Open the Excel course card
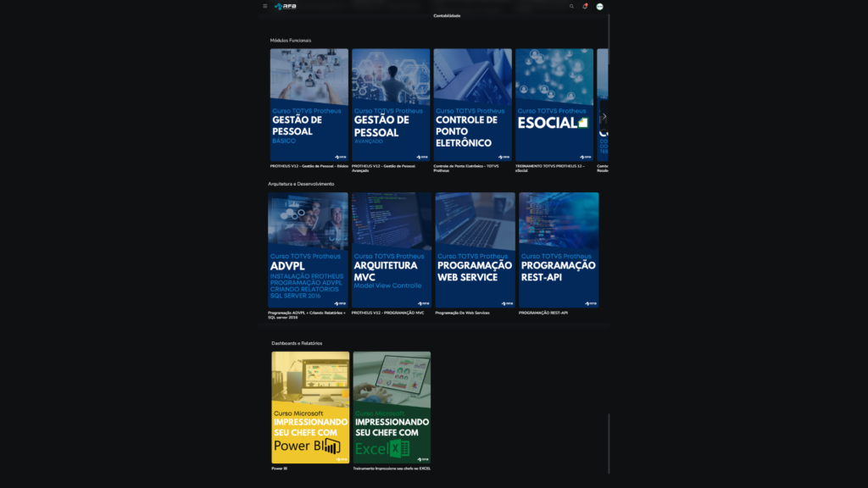 pyautogui.click(x=392, y=408)
